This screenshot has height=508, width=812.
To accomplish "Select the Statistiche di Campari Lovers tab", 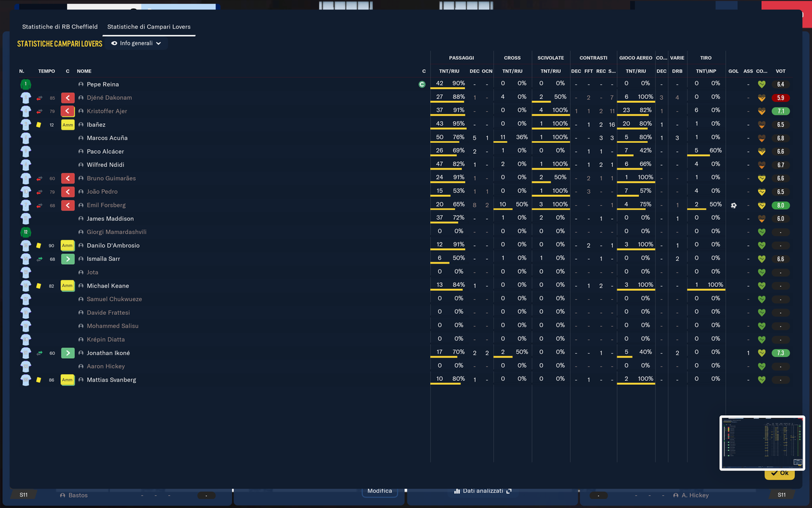I will click(x=149, y=27).
